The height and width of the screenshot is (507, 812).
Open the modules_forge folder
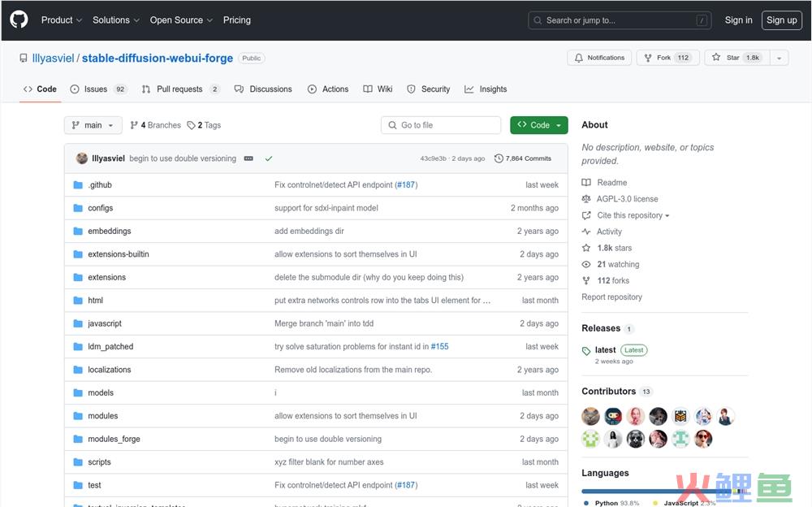[114, 439]
